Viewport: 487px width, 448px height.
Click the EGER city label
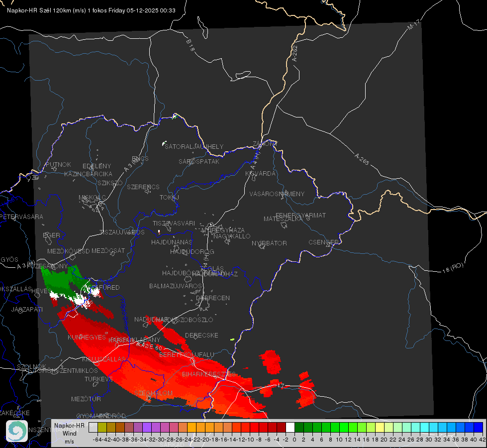point(52,235)
